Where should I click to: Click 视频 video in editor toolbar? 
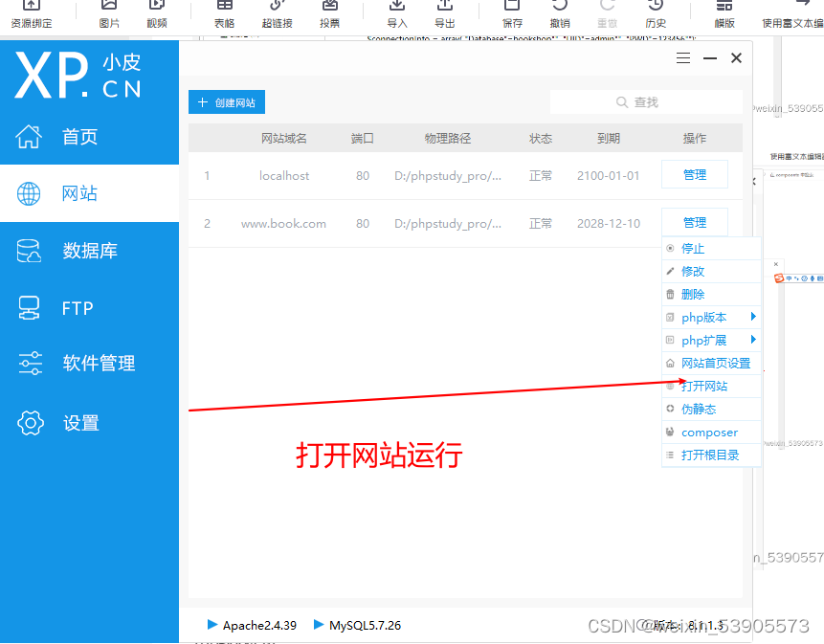[x=157, y=14]
